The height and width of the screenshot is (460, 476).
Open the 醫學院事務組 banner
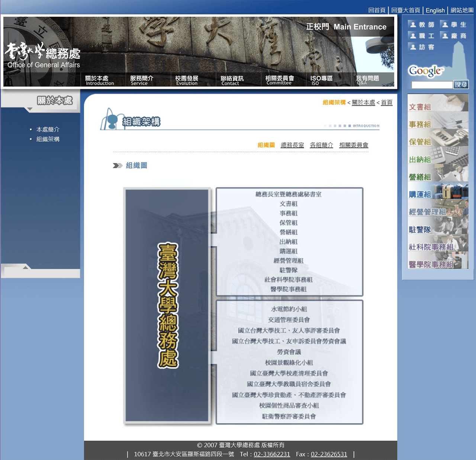[x=438, y=261]
